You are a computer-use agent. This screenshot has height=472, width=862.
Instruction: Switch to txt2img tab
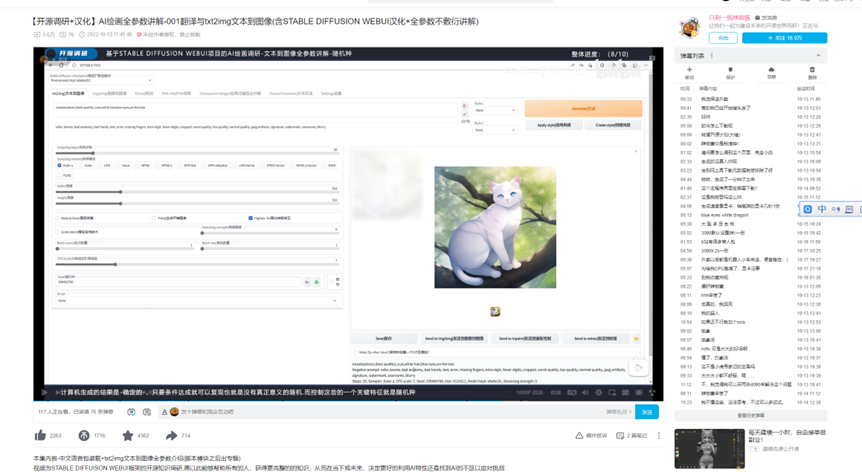(68, 93)
